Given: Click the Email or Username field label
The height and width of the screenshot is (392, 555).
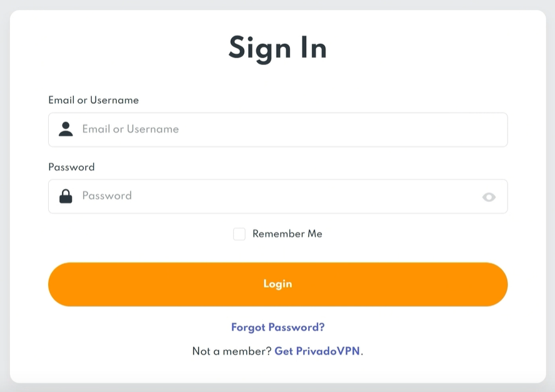Looking at the screenshot, I should click(93, 100).
